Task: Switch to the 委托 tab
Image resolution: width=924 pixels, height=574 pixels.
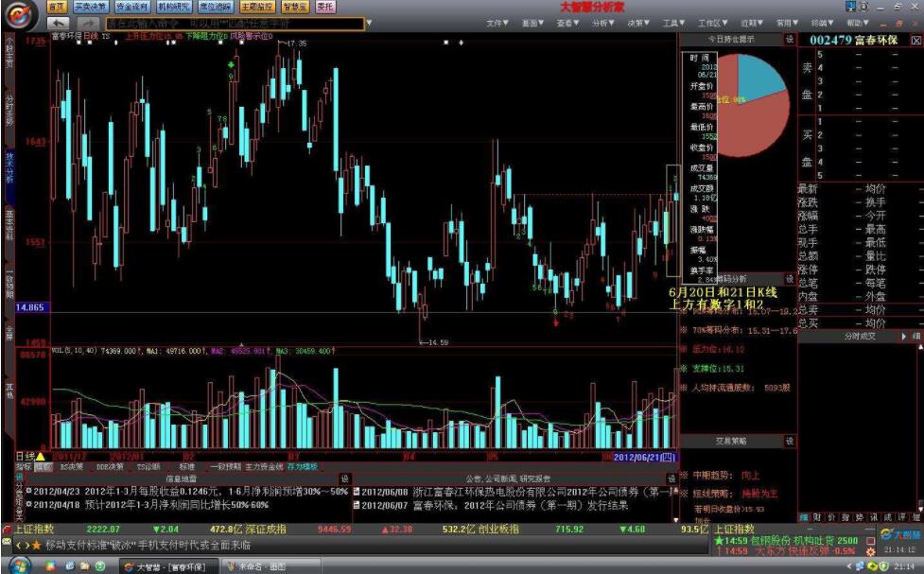Action: coord(325,7)
